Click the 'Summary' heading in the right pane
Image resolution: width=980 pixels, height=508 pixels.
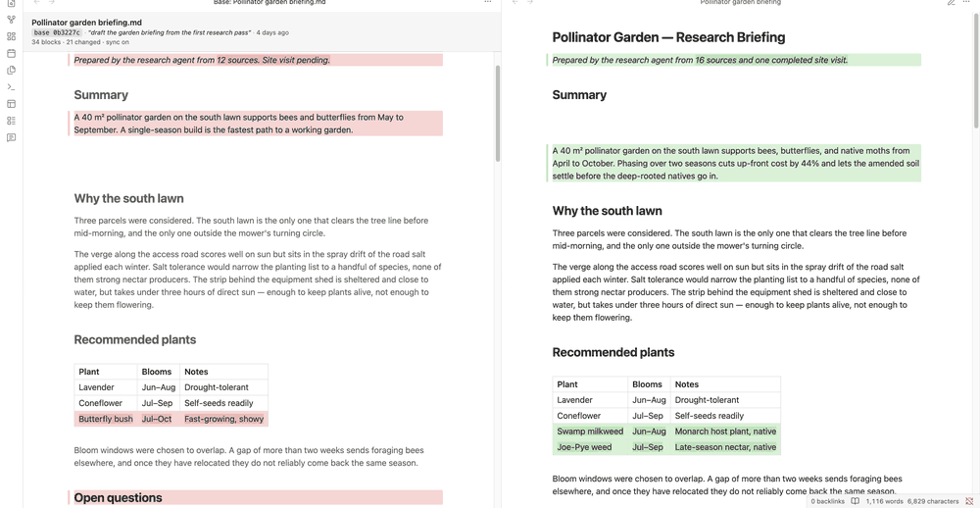(579, 95)
